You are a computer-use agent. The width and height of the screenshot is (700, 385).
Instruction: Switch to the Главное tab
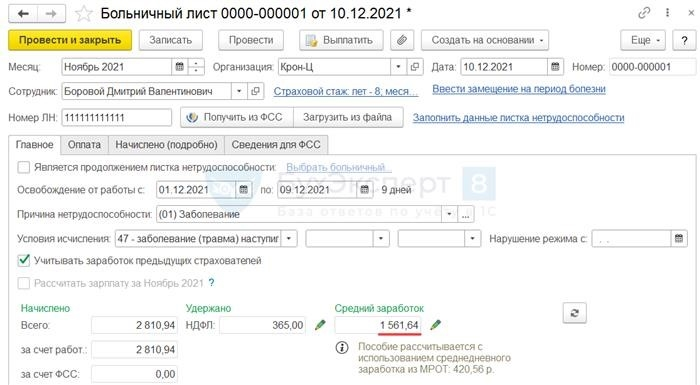34,145
